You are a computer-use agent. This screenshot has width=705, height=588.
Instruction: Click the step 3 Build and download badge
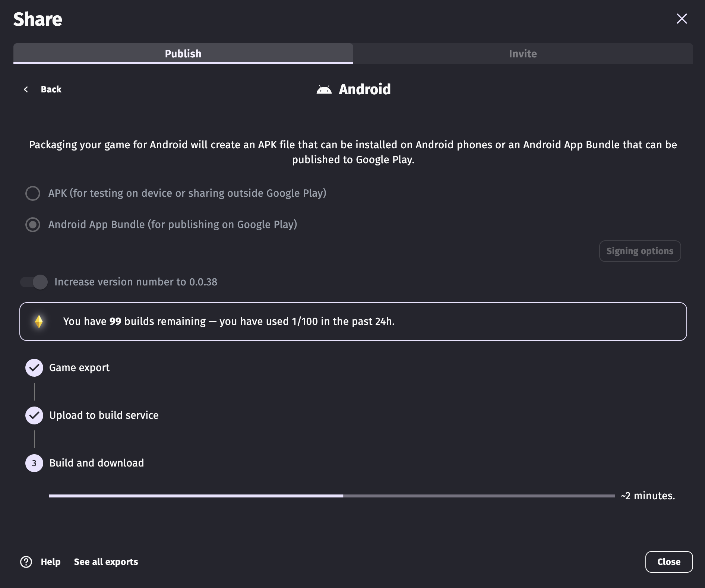pyautogui.click(x=34, y=463)
